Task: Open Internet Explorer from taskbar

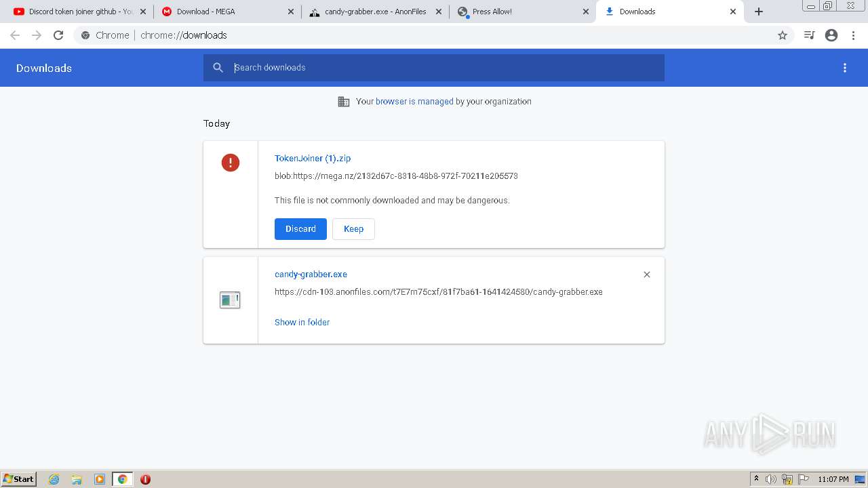Action: click(x=54, y=479)
